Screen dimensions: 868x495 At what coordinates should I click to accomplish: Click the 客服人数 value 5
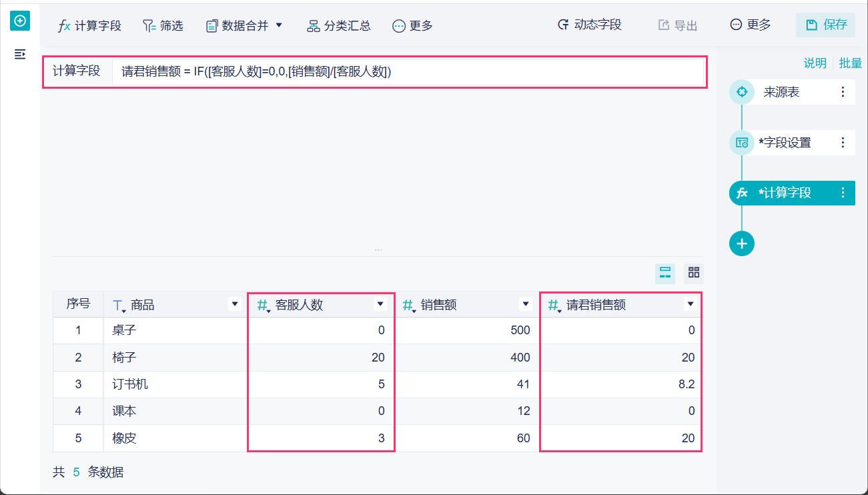(x=382, y=384)
